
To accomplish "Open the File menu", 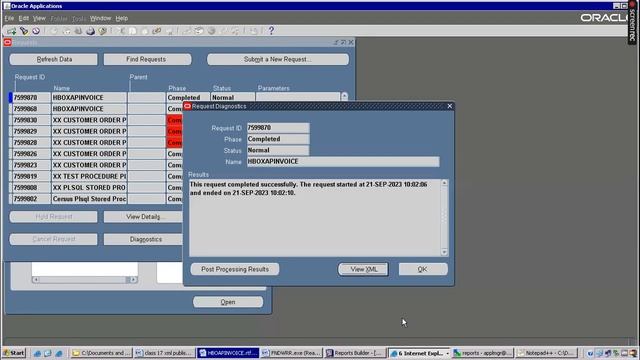I will coord(9,18).
